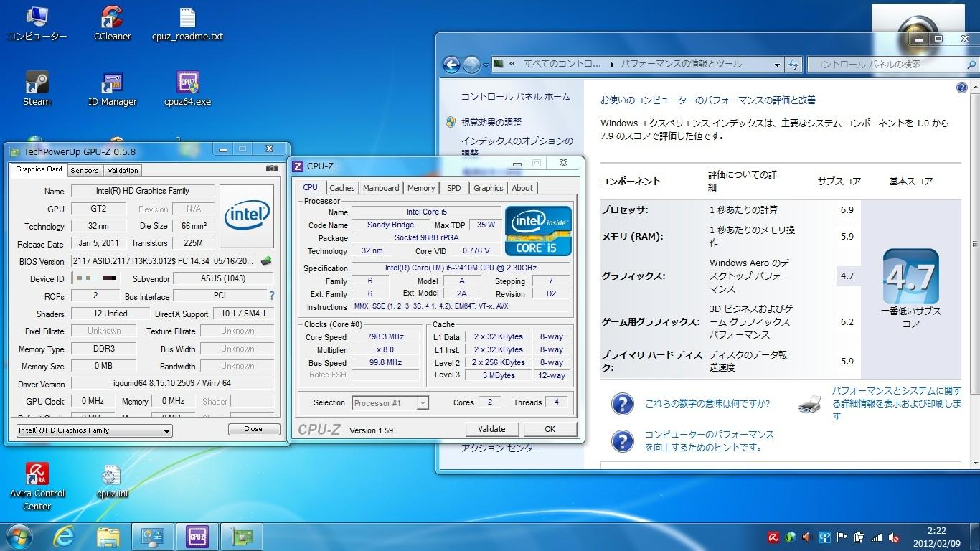
Task: Select the cpuz64.exe desktop icon
Action: tap(187, 89)
